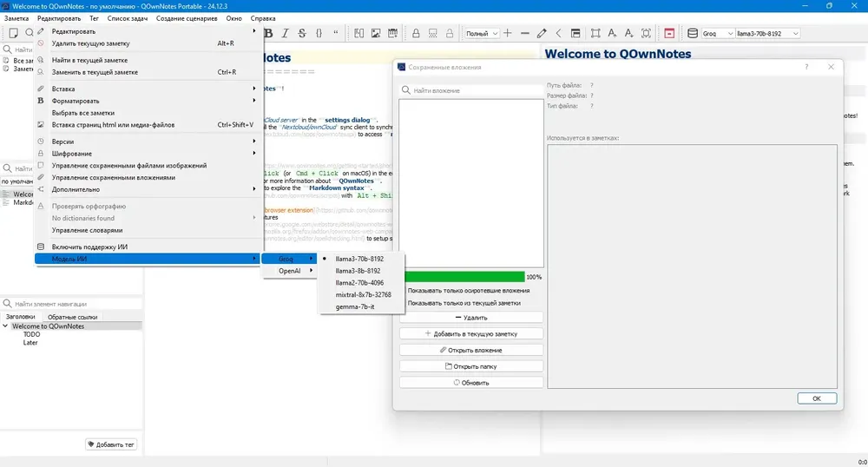Toggle Включить поддержку ИИ menu item

148,247
